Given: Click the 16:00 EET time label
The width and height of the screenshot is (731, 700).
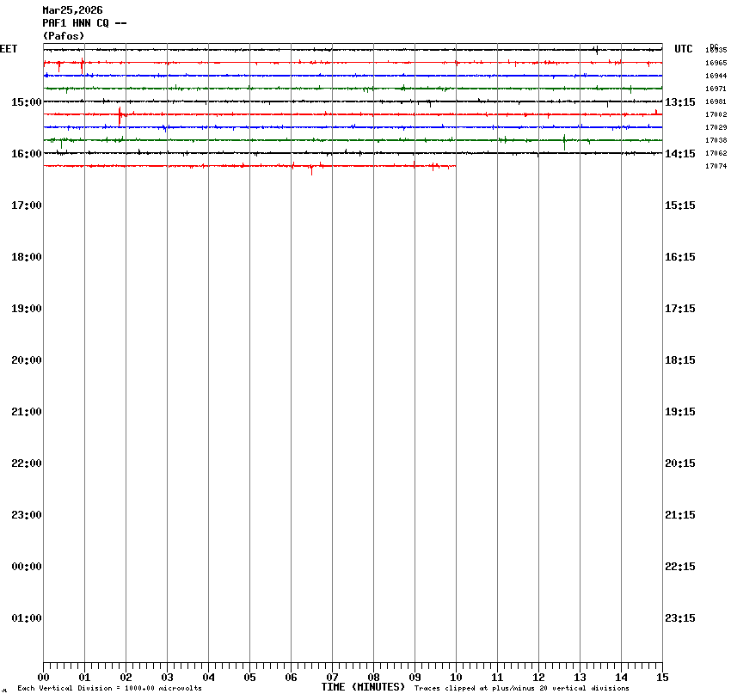Looking at the screenshot, I should coord(26,154).
